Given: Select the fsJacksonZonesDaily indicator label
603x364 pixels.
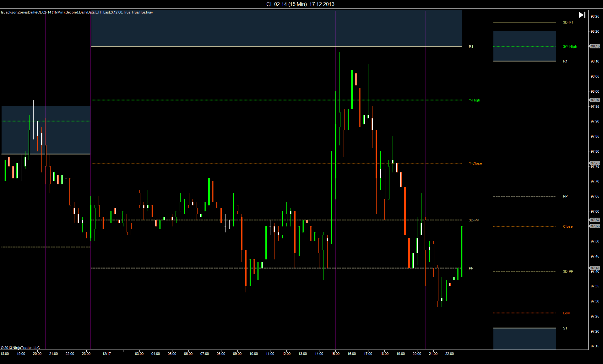Looking at the screenshot, I should 77,12.
